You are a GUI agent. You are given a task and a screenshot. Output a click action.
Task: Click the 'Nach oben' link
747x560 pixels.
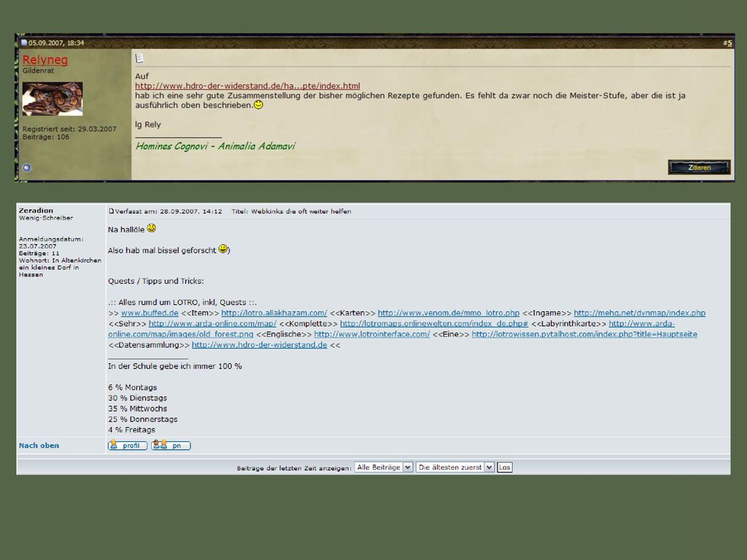(39, 446)
